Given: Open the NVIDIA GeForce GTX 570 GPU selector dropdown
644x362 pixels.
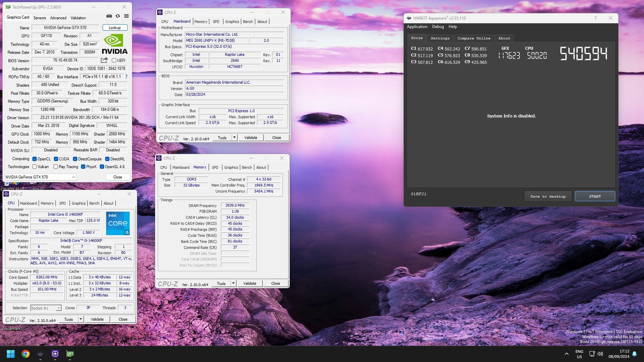Looking at the screenshot, I should (x=40, y=177).
